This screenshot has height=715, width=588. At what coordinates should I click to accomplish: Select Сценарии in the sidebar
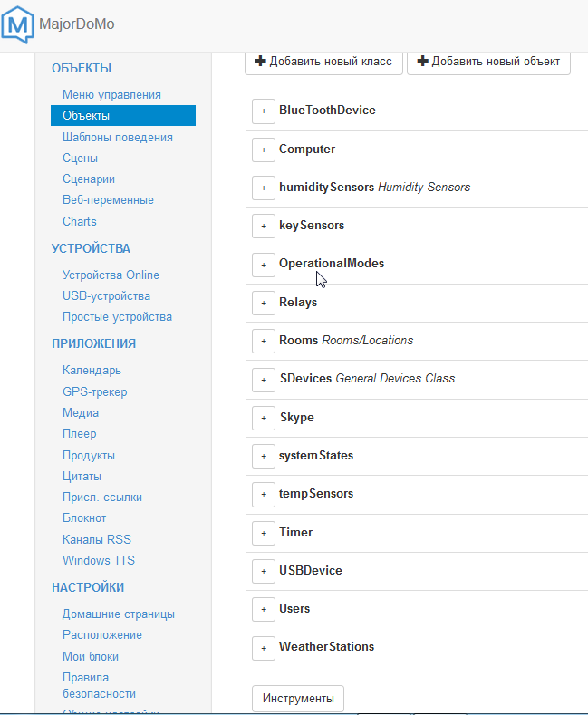pyautogui.click(x=89, y=179)
